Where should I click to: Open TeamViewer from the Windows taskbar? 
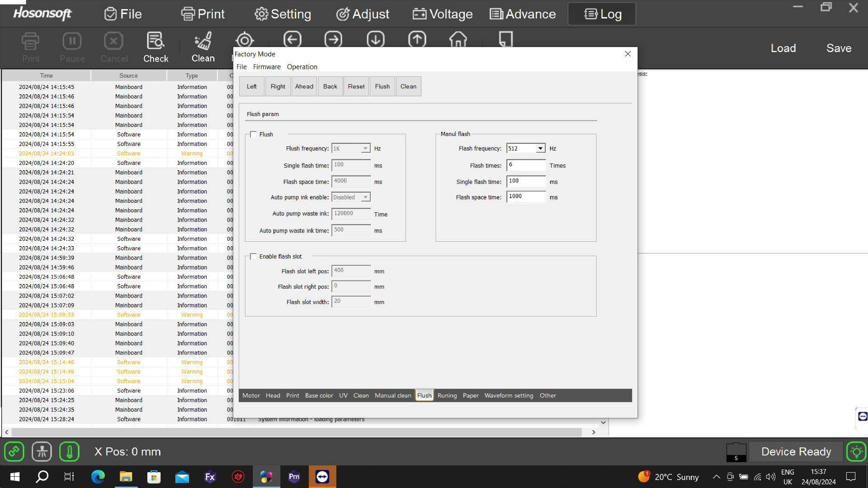[322, 477]
